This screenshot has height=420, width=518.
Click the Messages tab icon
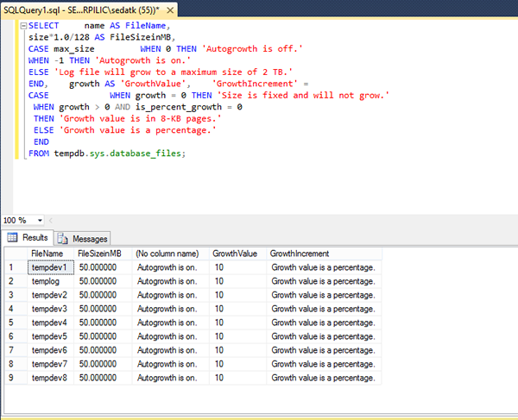pos(63,238)
